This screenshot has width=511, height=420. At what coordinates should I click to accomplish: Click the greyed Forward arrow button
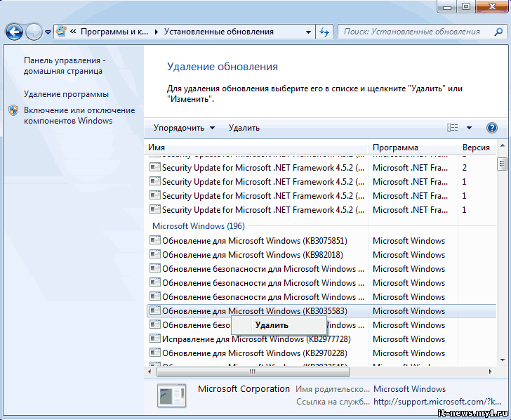point(34,32)
